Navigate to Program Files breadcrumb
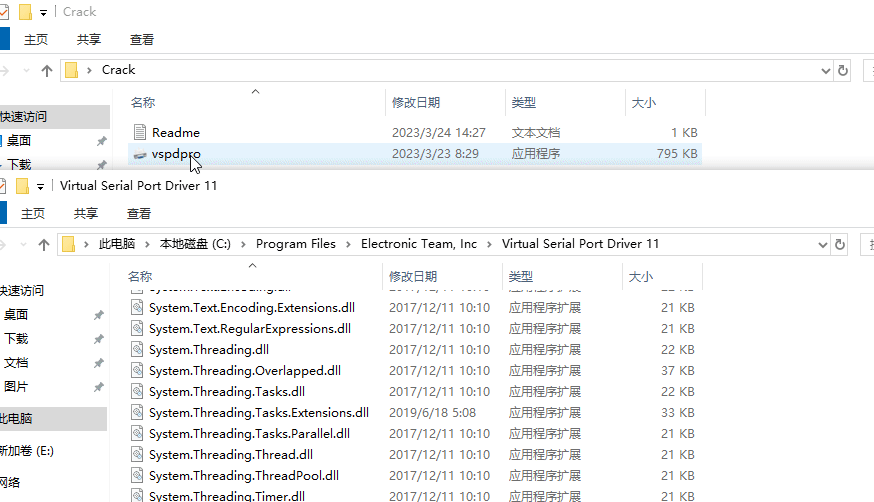Viewport: 874px width, 502px height. 295,244
